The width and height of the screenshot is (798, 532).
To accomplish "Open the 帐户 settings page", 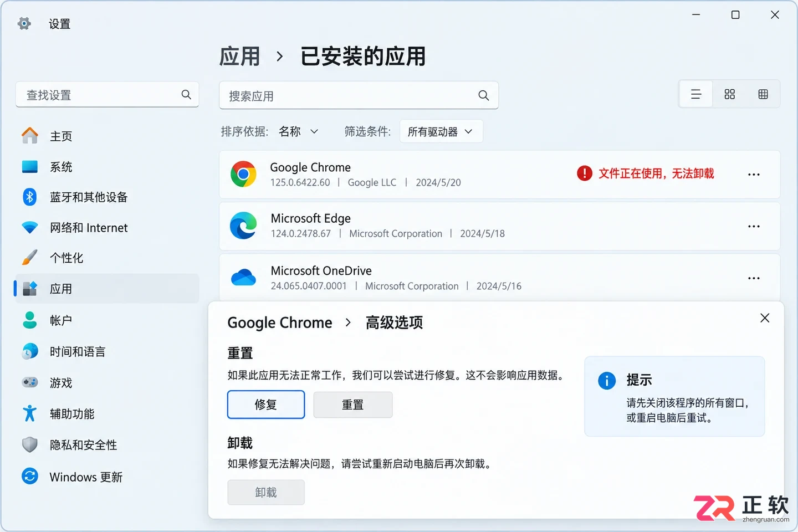I will click(107, 320).
